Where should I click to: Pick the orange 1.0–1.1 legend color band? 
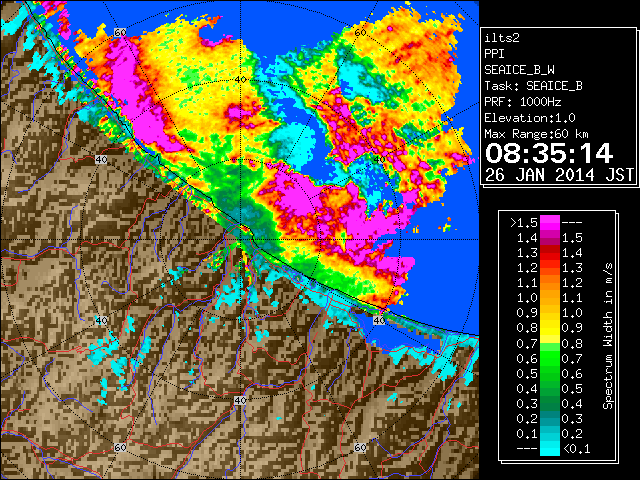coord(550,298)
